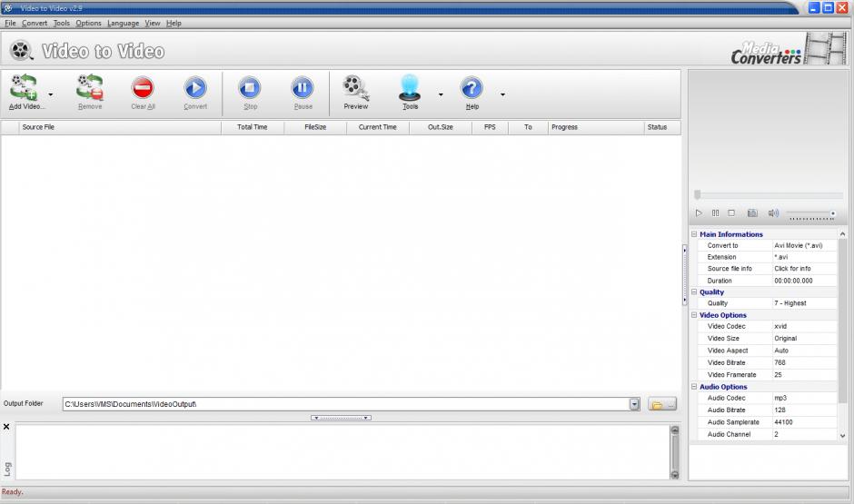Viewport: 854px width, 504px height.
Task: Click the Output Folder path field
Action: click(x=346, y=404)
